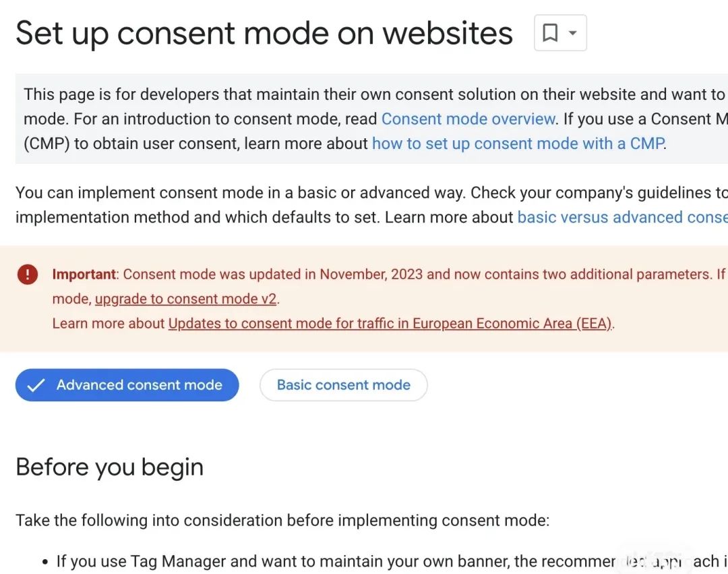Click the Before you begin heading
Screen dimensions: 728x574
pyautogui.click(x=109, y=467)
